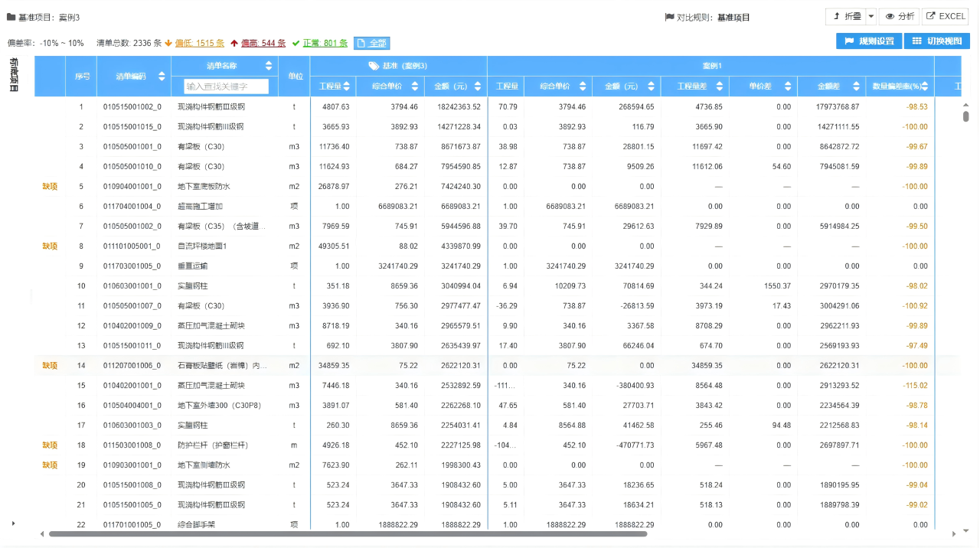This screenshot has height=548, width=980.
Task: Select 地下室外墙300 (C30P8) item name
Action: (x=220, y=406)
